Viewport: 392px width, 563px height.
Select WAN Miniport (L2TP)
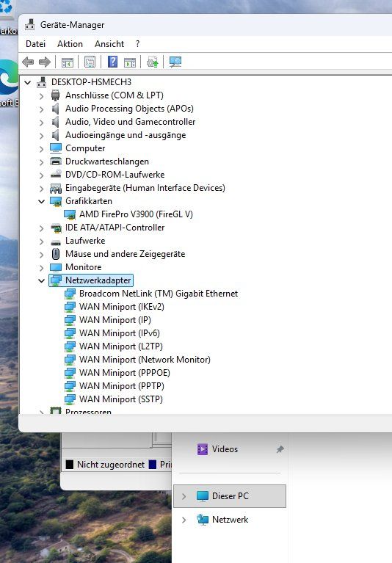point(121,346)
